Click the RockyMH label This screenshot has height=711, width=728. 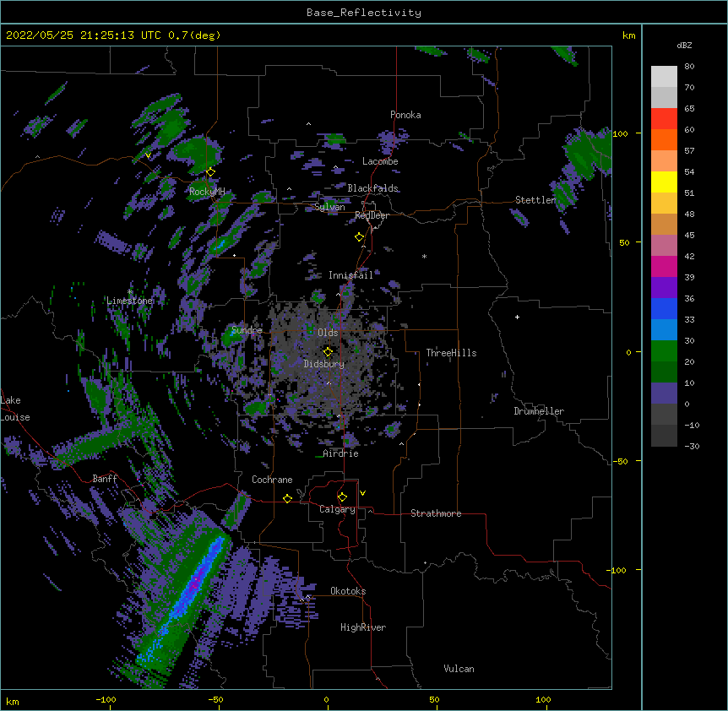pyautogui.click(x=207, y=192)
